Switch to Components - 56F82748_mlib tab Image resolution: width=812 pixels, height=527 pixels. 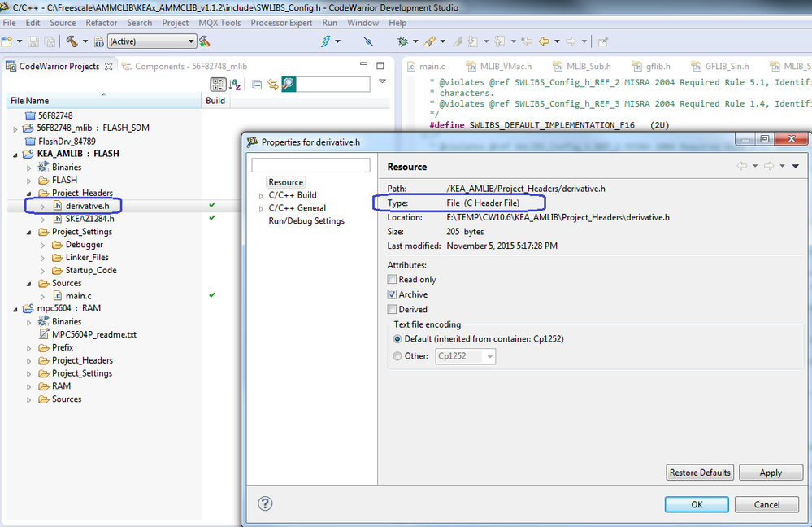[x=185, y=67]
